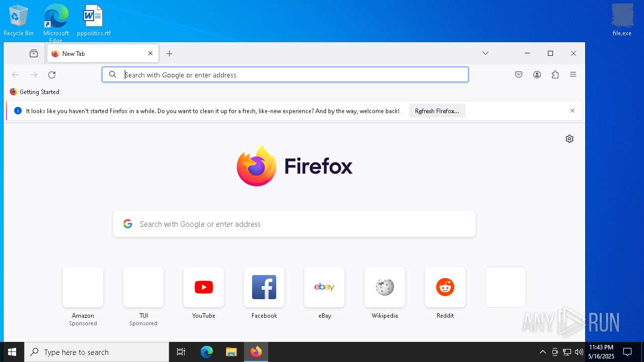The height and width of the screenshot is (362, 644).
Task: Open File Explorer from the taskbar
Action: pos(231,352)
